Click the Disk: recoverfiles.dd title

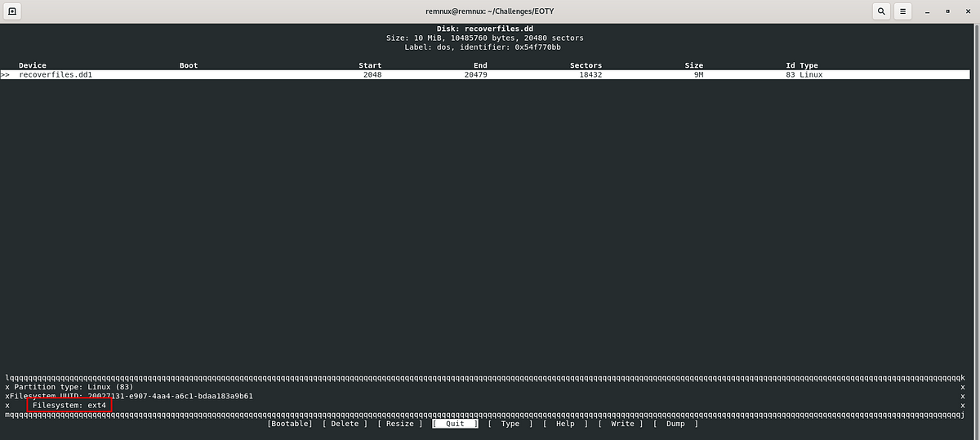[x=485, y=29]
